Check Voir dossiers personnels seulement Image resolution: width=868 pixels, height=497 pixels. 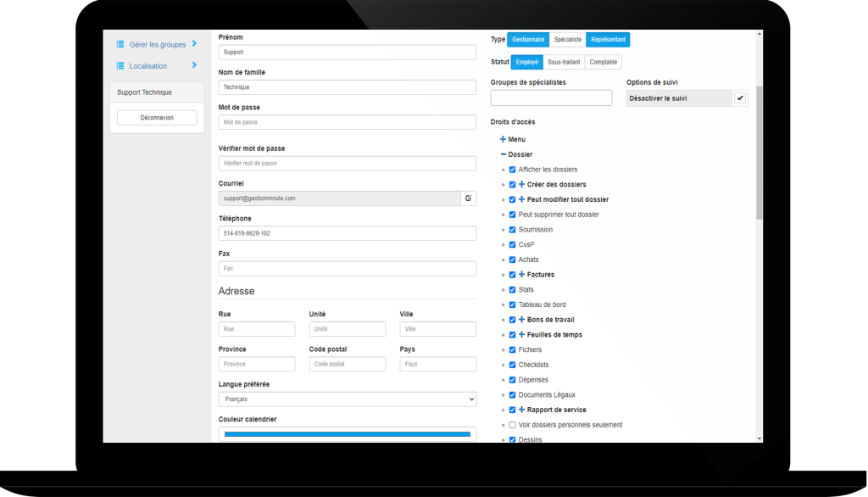(x=512, y=425)
